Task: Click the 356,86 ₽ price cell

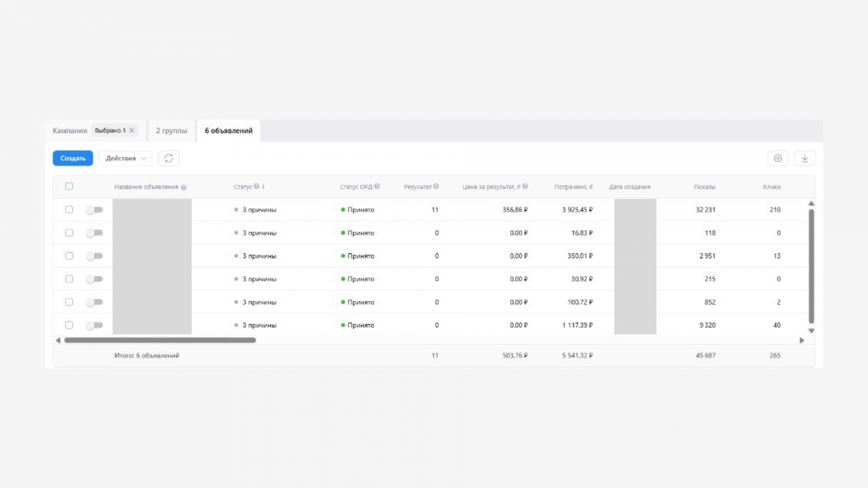Action: click(515, 210)
